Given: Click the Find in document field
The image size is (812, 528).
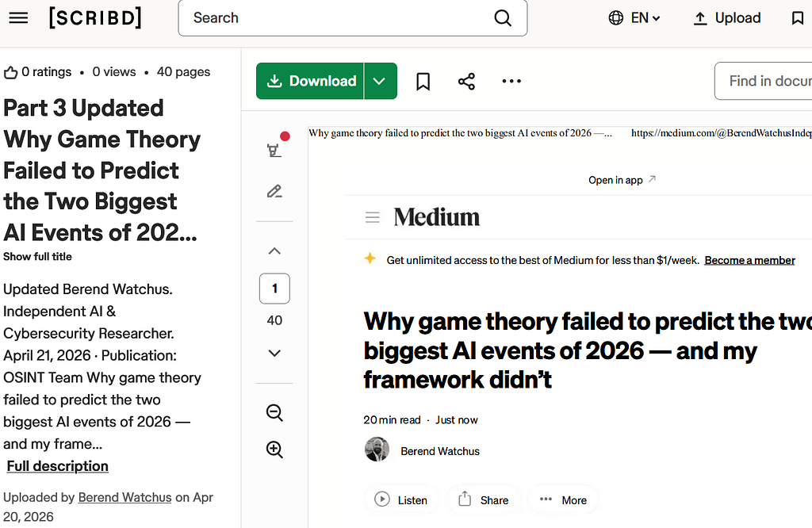Looking at the screenshot, I should (x=764, y=81).
